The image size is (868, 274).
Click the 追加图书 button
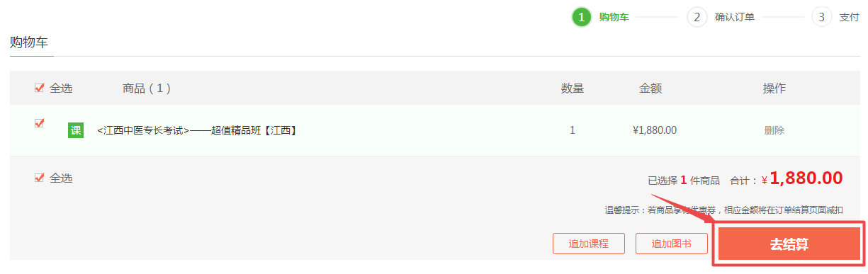pyautogui.click(x=672, y=244)
